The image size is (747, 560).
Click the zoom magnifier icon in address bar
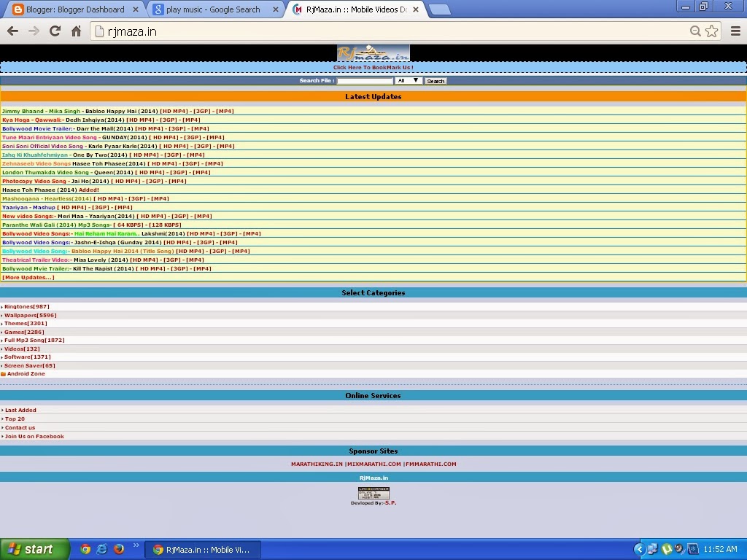[x=695, y=31]
